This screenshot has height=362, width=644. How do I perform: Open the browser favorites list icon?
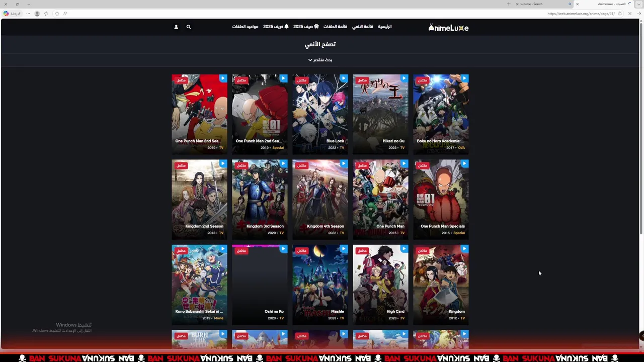[46, 14]
